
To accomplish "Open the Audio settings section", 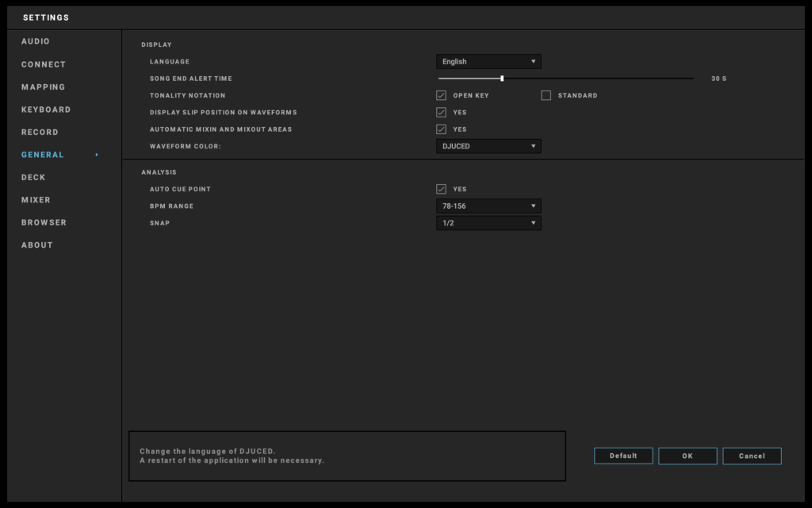I will pyautogui.click(x=36, y=41).
